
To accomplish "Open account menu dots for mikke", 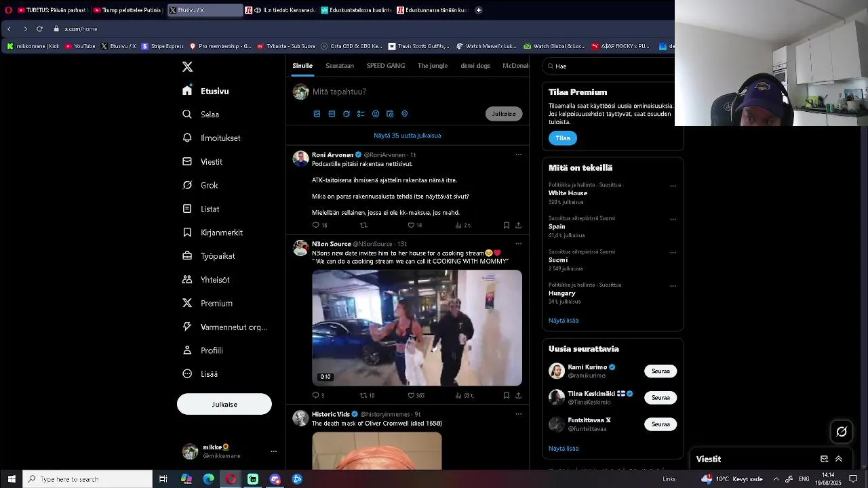I will click(x=274, y=451).
